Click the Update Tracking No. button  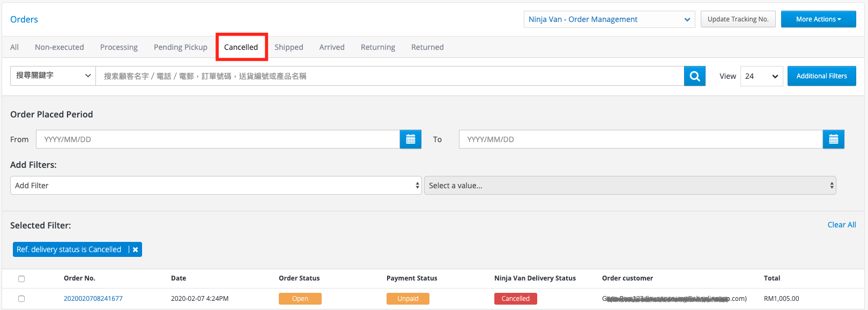click(x=738, y=19)
